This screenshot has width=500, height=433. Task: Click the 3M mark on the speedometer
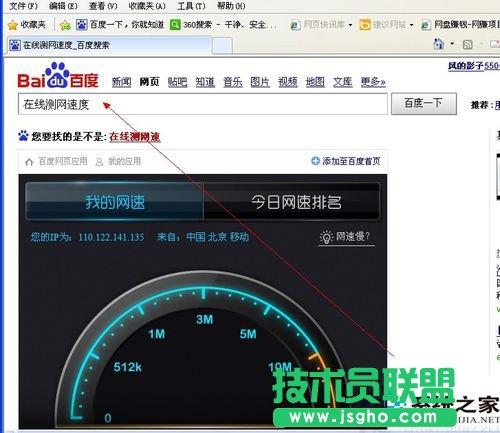[204, 320]
